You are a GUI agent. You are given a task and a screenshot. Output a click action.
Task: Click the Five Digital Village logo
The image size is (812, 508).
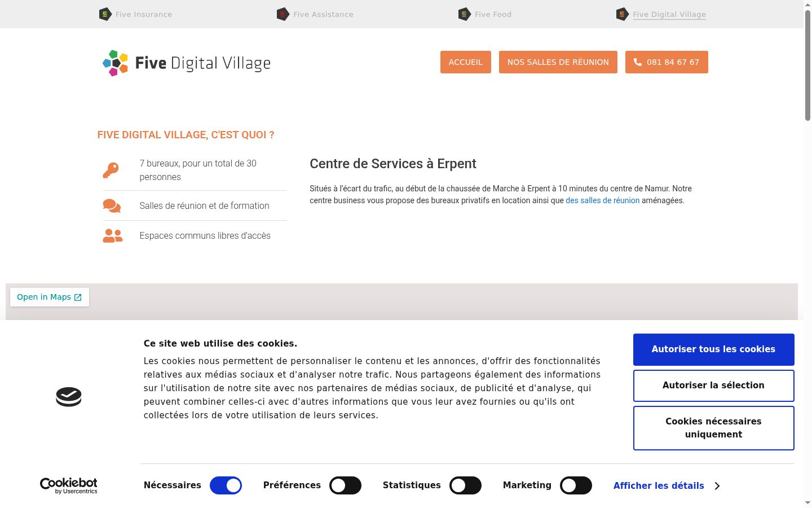click(x=186, y=63)
